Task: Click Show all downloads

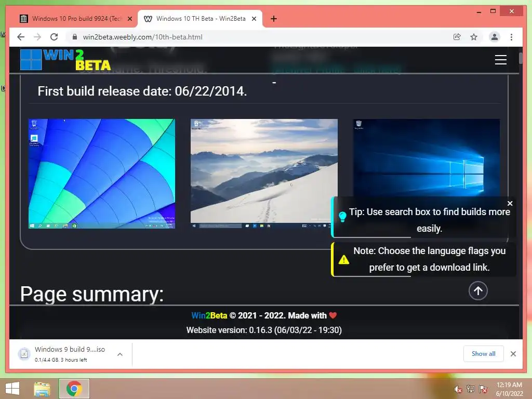Action: [x=483, y=354]
